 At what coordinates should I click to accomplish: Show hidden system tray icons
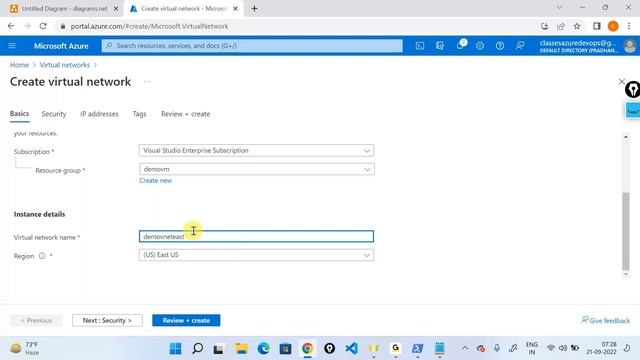[x=464, y=349]
